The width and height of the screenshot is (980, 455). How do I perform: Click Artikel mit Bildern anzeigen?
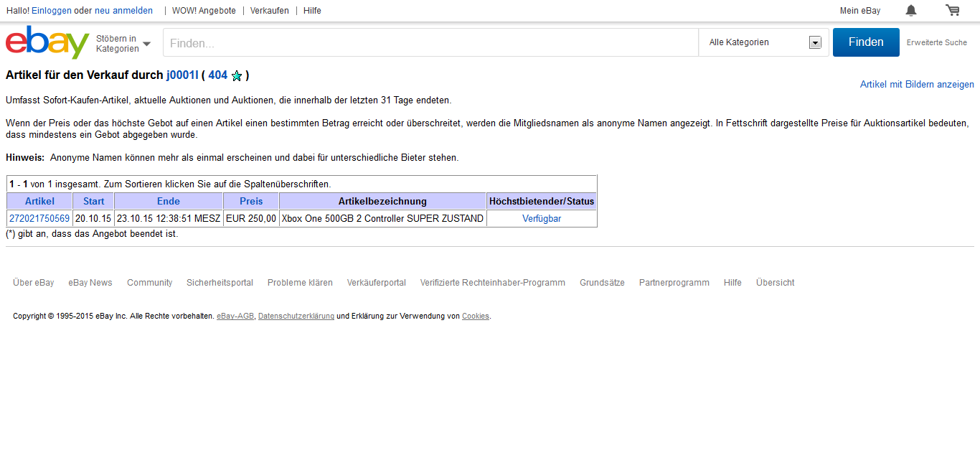click(x=917, y=85)
